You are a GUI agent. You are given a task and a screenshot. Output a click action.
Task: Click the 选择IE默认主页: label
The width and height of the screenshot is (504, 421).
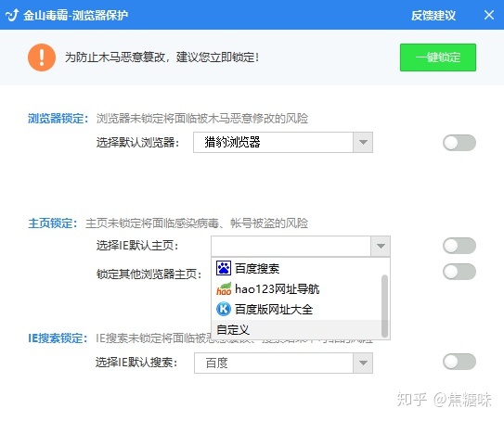tap(137, 246)
